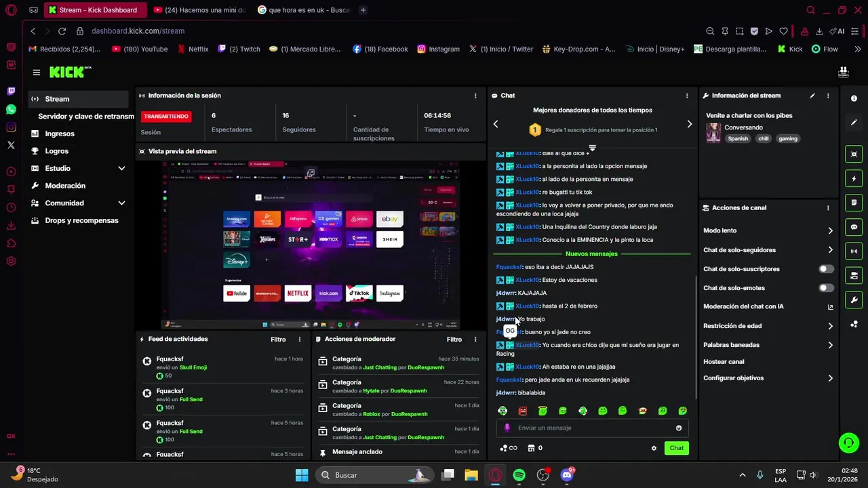
Task: Open the support headset chat button
Action: 848,443
